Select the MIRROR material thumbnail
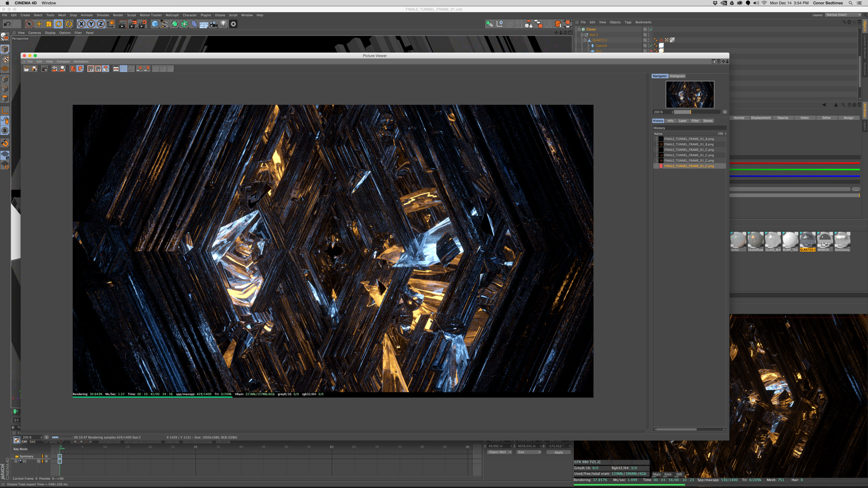This screenshot has width=868, height=488. click(825, 240)
